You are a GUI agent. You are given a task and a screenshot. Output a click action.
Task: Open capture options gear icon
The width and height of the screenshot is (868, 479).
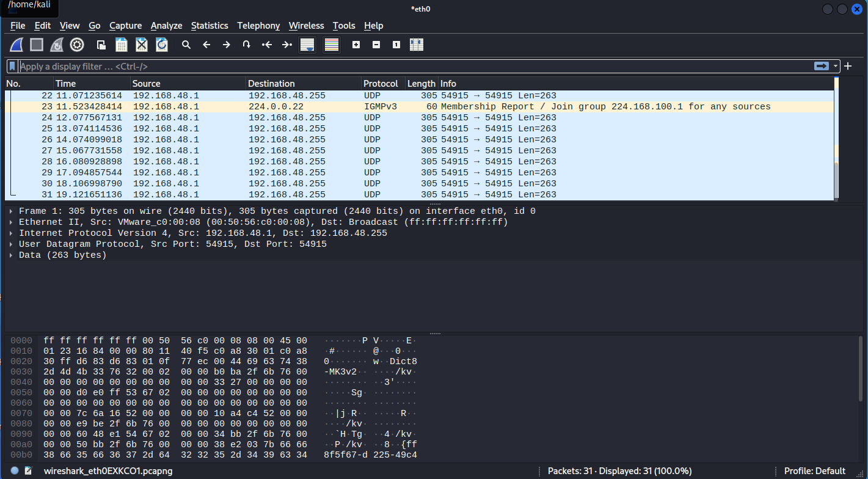click(x=77, y=45)
